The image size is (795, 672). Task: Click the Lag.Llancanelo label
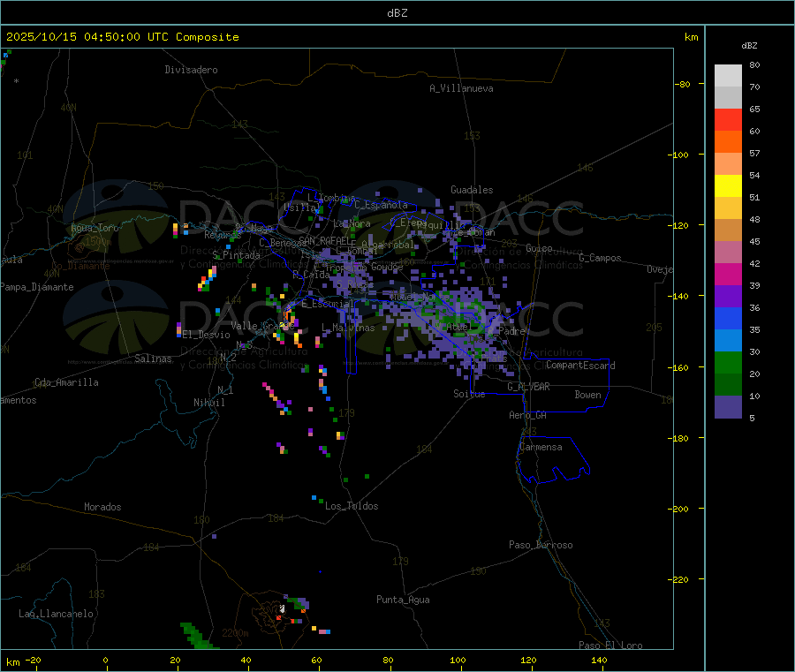(56, 614)
